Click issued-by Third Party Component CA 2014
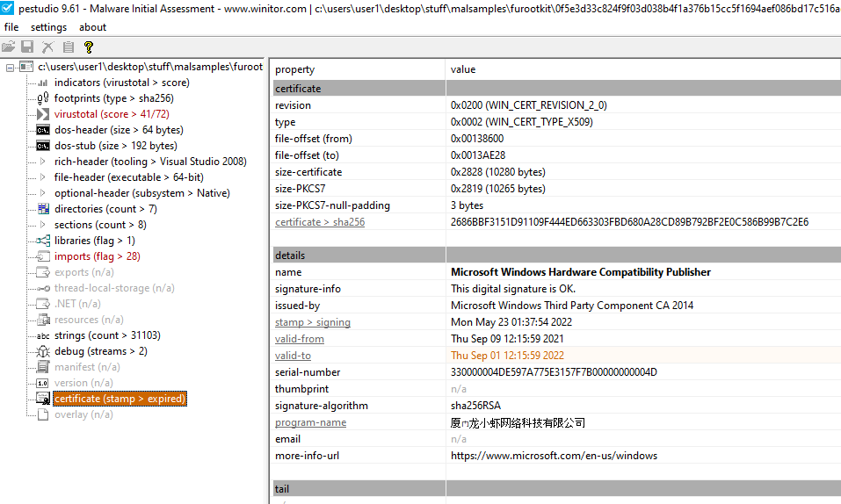 pos(572,306)
